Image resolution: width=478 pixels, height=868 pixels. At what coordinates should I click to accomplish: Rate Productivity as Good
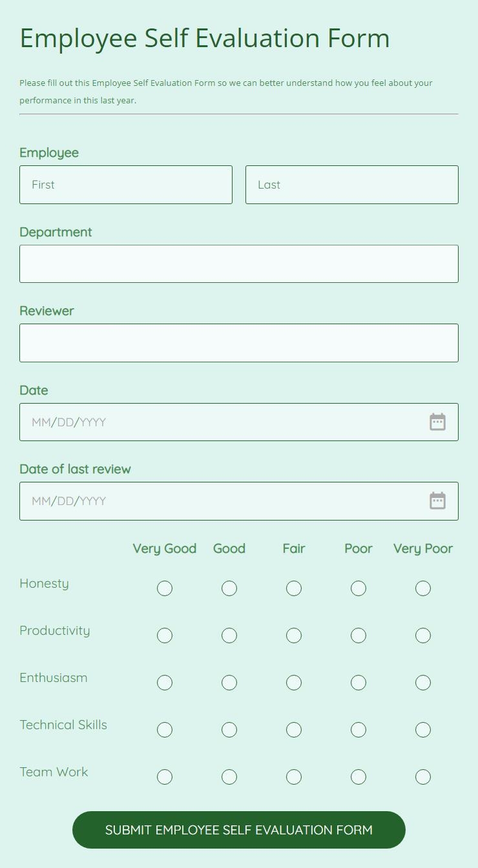coord(229,635)
